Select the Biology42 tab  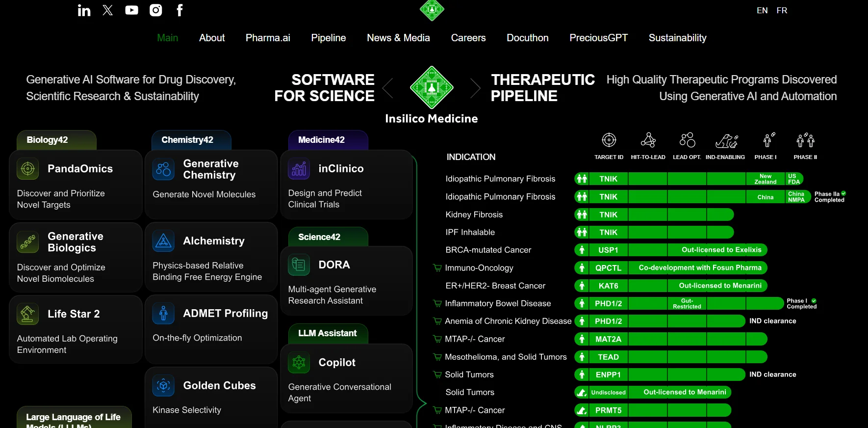(x=56, y=140)
